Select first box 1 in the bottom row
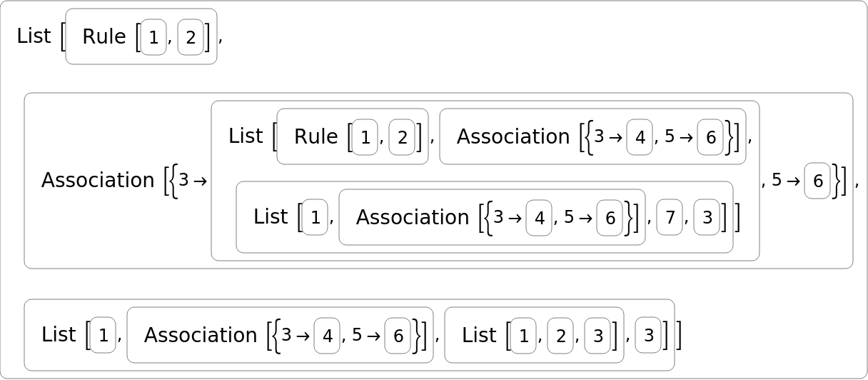 click(103, 335)
